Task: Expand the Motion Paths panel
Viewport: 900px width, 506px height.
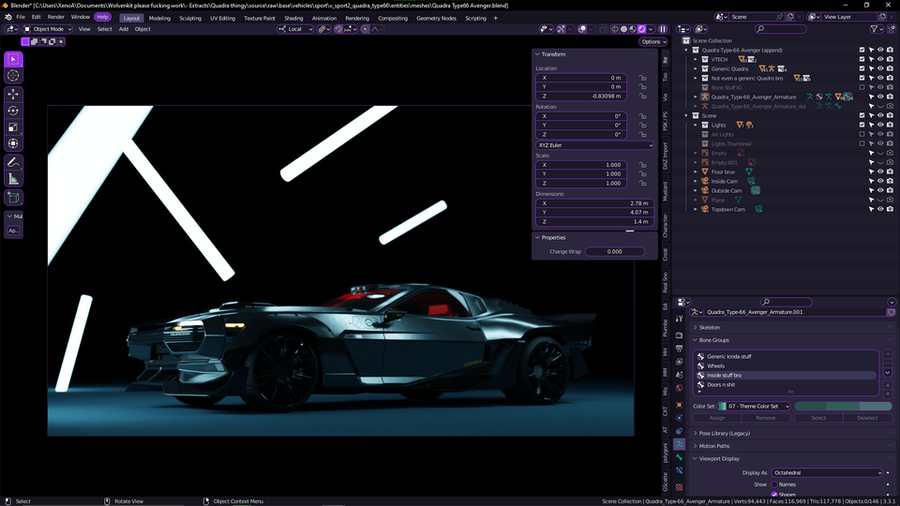Action: point(714,446)
